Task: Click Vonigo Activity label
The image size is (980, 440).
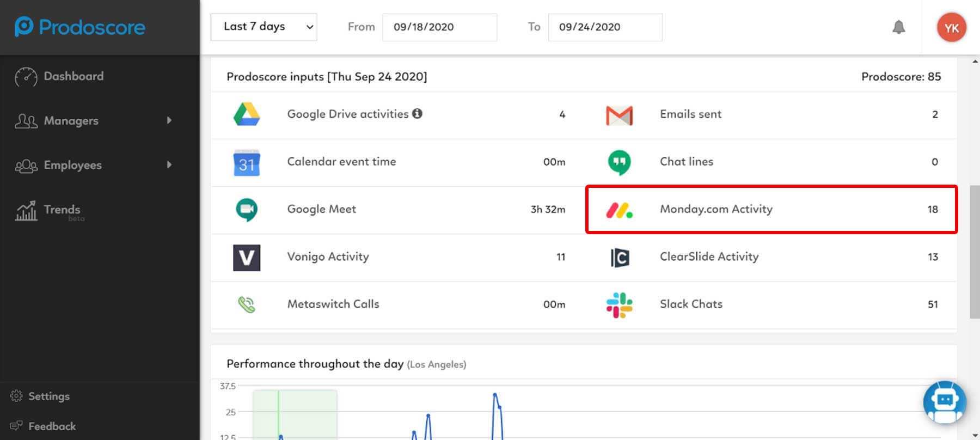Action: tap(328, 256)
